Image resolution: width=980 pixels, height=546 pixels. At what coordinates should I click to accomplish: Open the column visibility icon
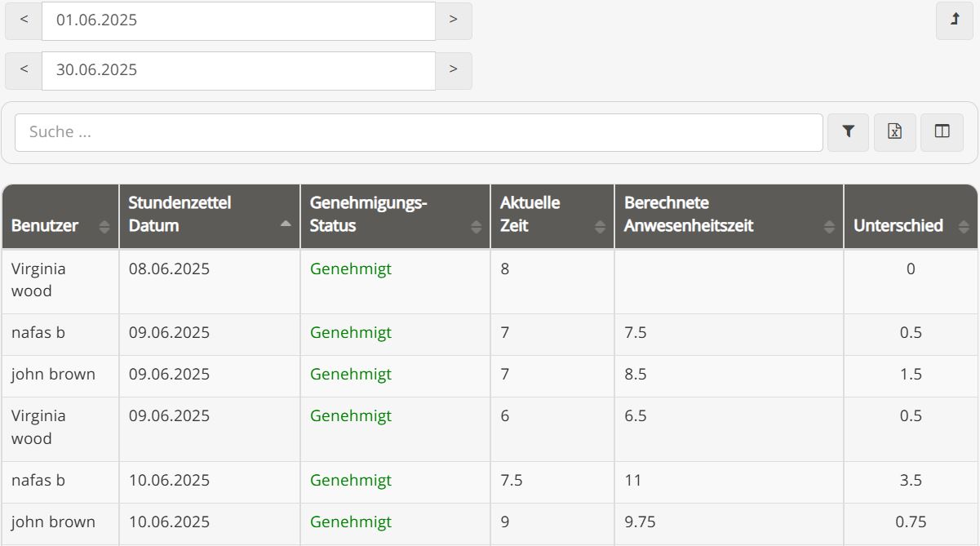pyautogui.click(x=942, y=132)
